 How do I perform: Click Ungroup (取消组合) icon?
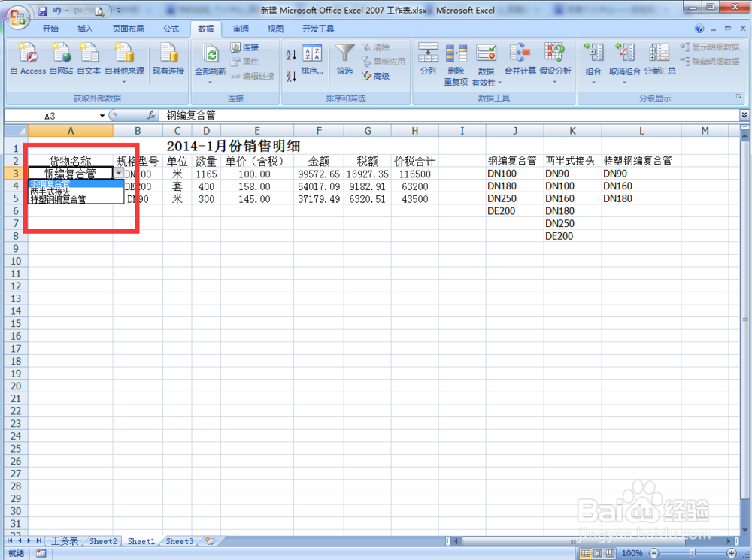click(625, 53)
